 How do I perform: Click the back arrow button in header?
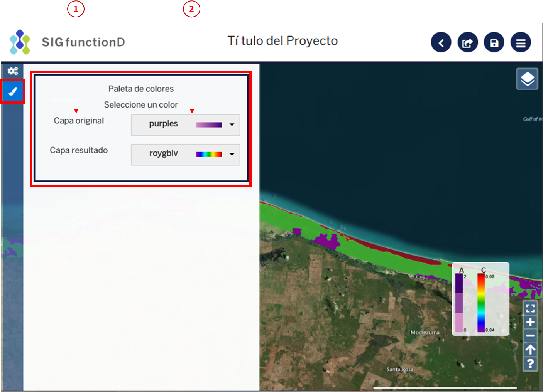[x=441, y=42]
